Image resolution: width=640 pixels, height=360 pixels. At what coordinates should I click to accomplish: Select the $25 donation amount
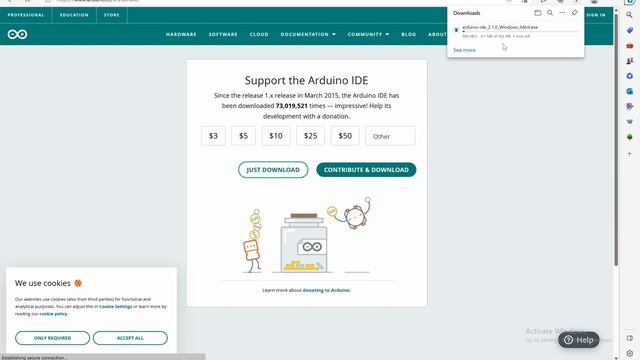pos(310,136)
